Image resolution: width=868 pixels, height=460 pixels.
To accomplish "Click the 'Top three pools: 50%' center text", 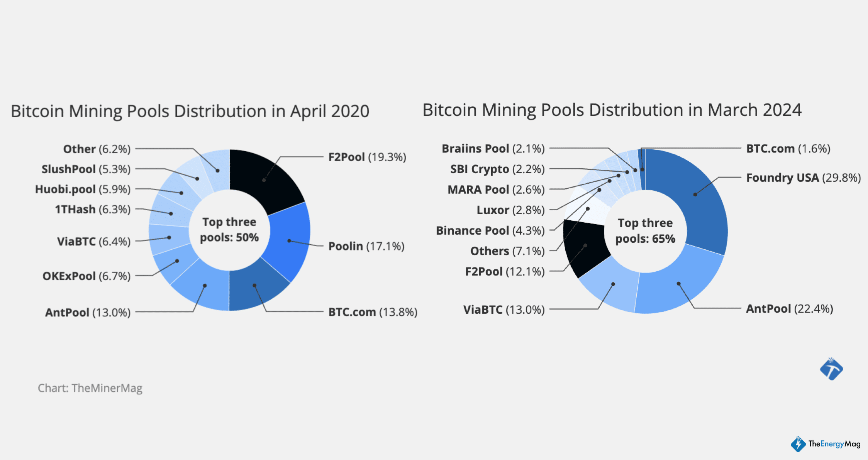I will point(229,230).
